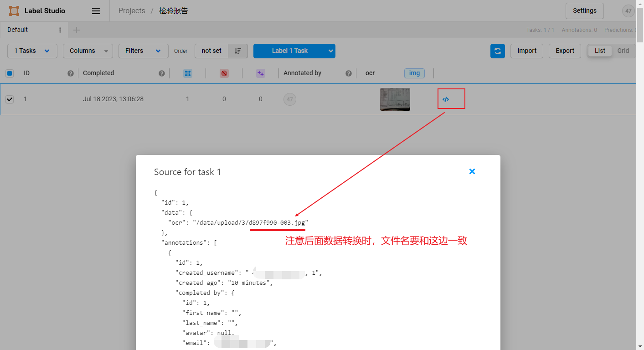Click the Export button
Image resolution: width=644 pixels, height=350 pixels.
pos(565,51)
